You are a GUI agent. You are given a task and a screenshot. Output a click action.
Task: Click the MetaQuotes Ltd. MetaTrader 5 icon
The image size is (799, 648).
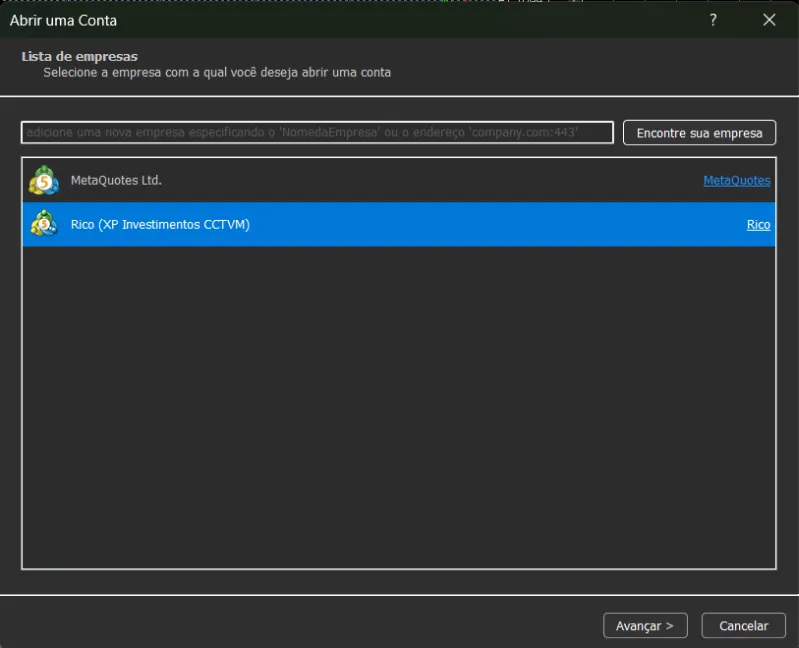pos(44,180)
